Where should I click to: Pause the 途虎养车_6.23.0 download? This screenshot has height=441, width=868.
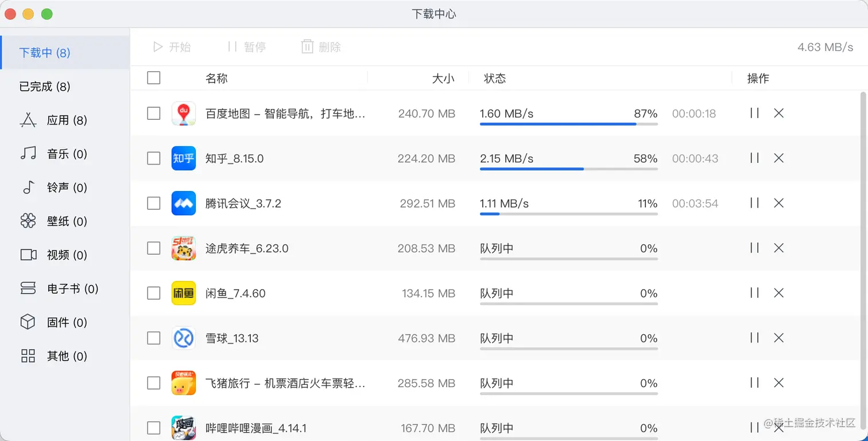pyautogui.click(x=755, y=248)
